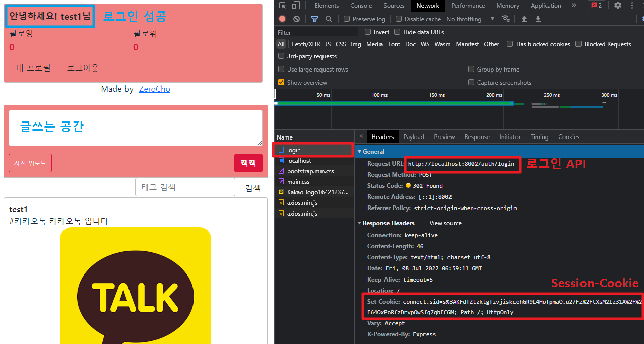This screenshot has width=644, height=344.
Task: Select the Kakao_logo image request
Action: pyautogui.click(x=313, y=192)
